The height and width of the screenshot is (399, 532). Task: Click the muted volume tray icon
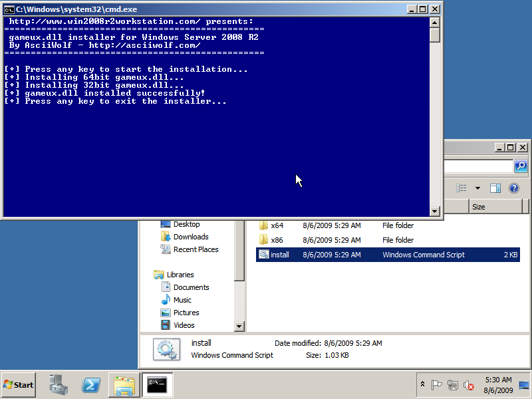click(469, 385)
